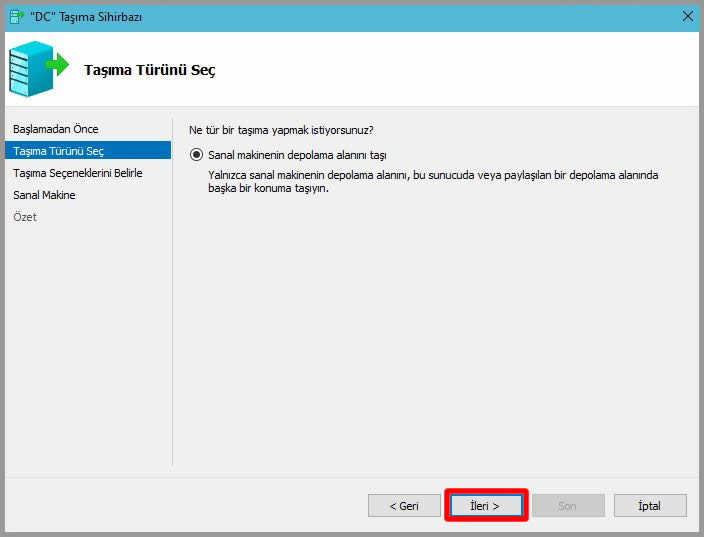Click the wizard icon in the title bar
Viewport: 704px width, 537px height.
click(16, 16)
